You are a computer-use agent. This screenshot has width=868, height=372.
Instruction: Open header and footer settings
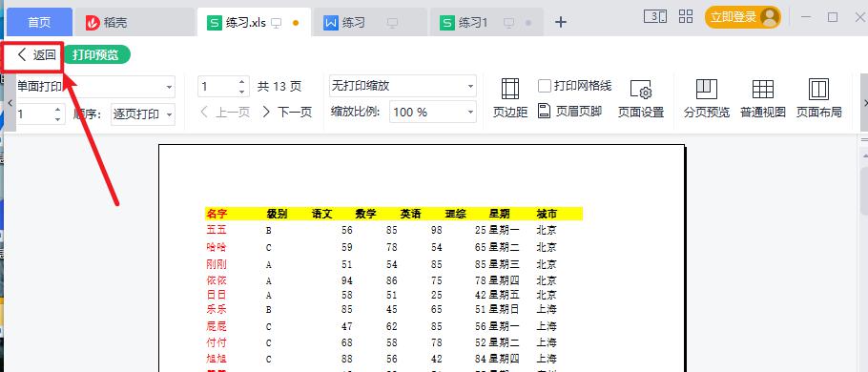point(569,112)
